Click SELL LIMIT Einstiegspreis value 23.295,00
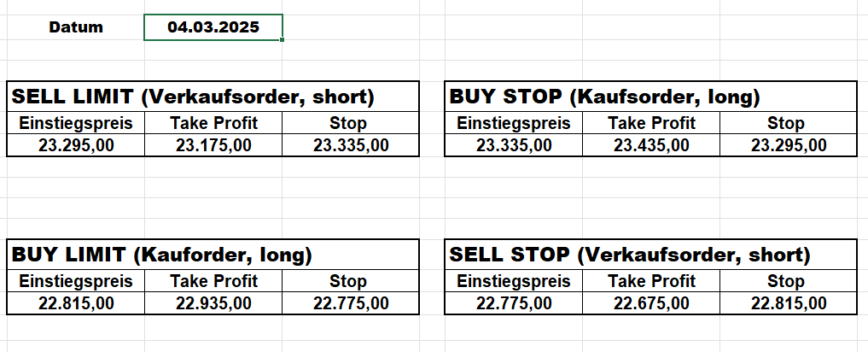Screen dimensions: 868x352 76,145
